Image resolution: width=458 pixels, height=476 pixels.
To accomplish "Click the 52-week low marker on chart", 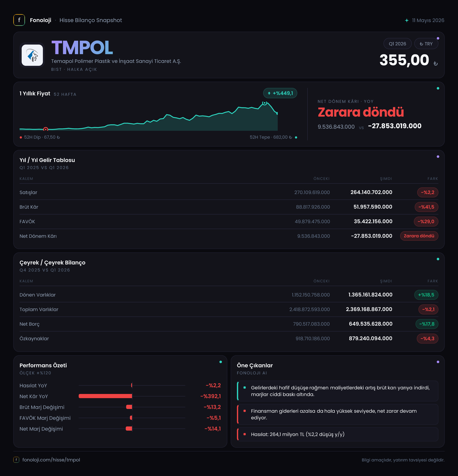I will [x=46, y=129].
